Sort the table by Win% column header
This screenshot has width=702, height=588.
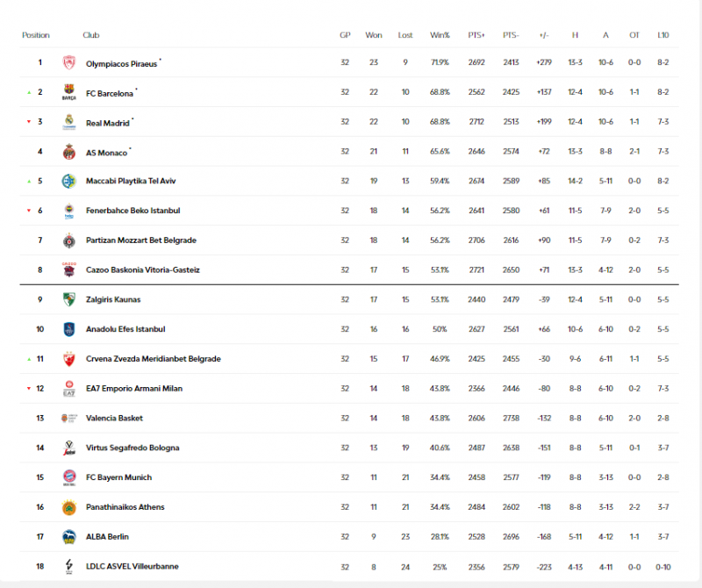coord(440,36)
